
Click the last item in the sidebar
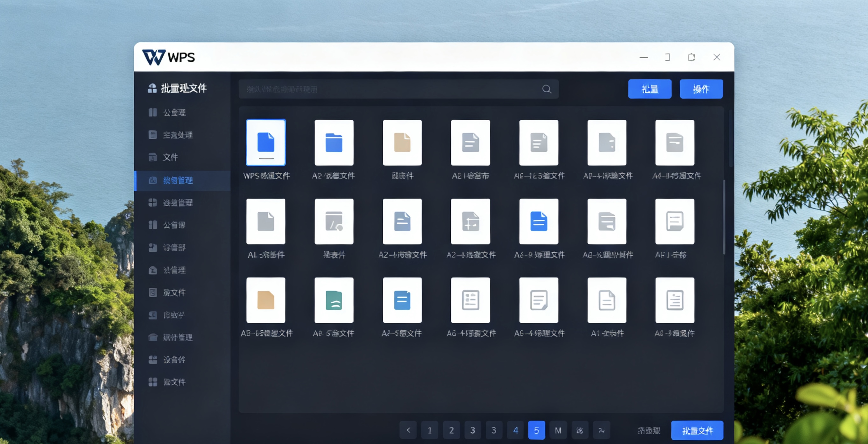[x=174, y=382]
